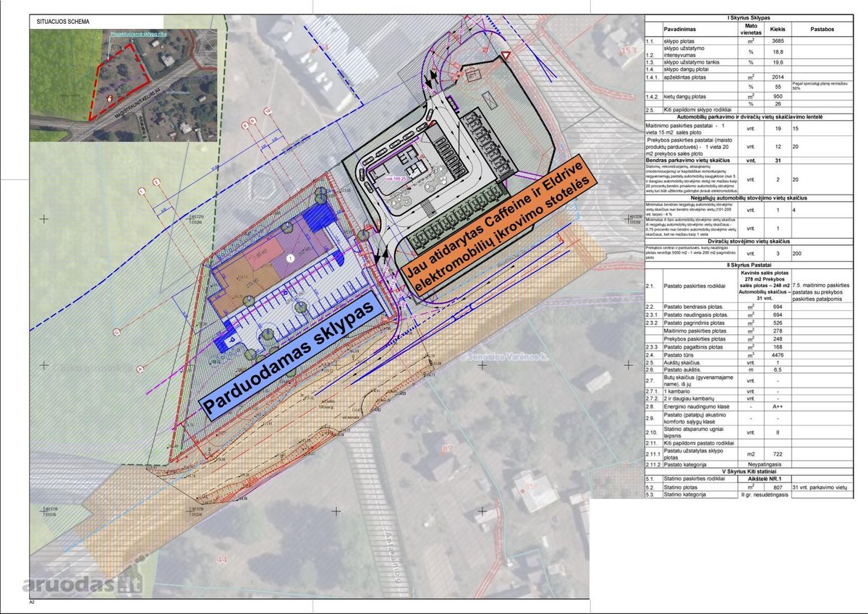Click the "Kiekis" column header
The height and width of the screenshot is (614, 868).
coord(778,30)
